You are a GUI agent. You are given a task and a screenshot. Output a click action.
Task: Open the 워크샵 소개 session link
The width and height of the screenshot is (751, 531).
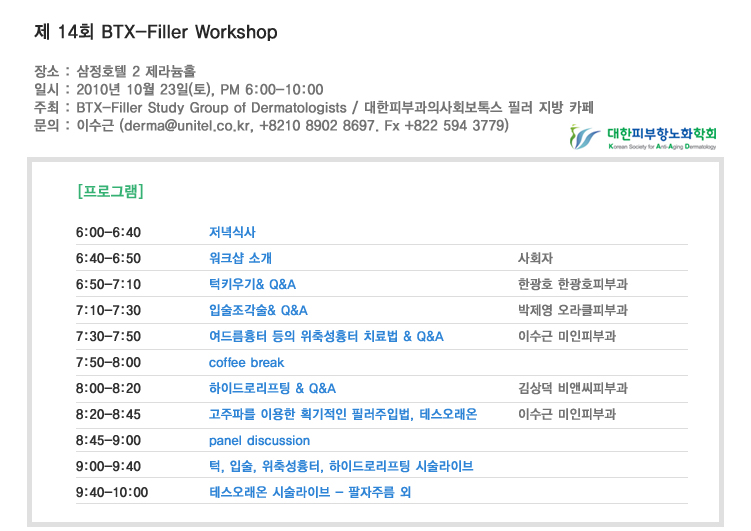coord(240,258)
